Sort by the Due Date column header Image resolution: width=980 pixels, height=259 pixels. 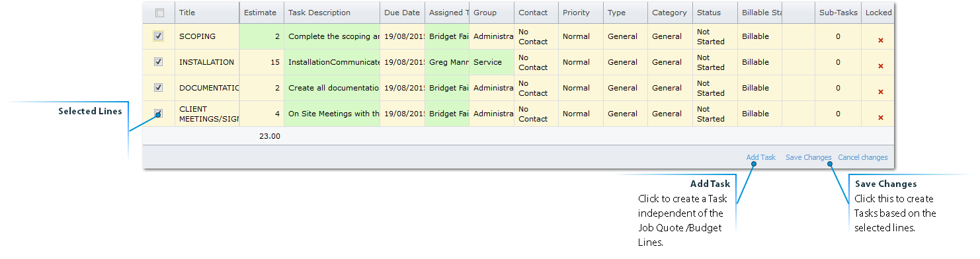tap(402, 13)
